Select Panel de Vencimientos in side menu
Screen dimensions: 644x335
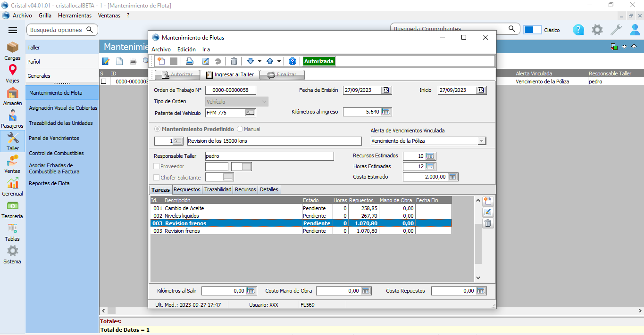[54, 138]
